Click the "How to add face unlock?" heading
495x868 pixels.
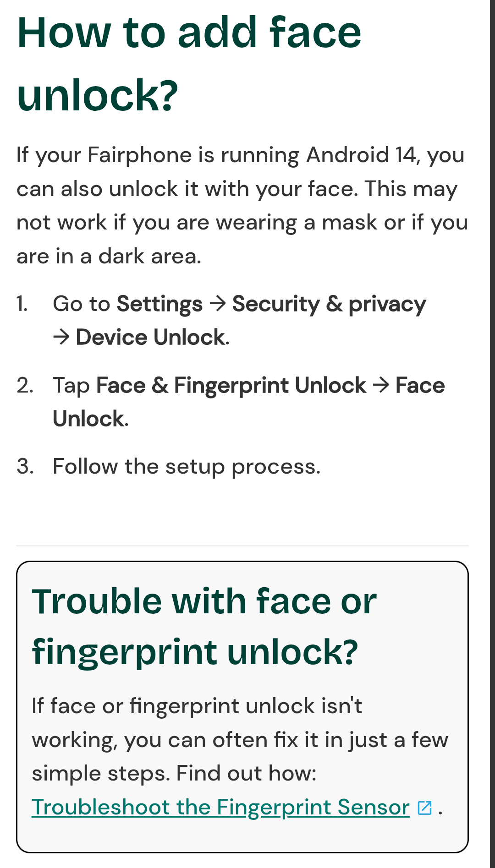coord(189,63)
